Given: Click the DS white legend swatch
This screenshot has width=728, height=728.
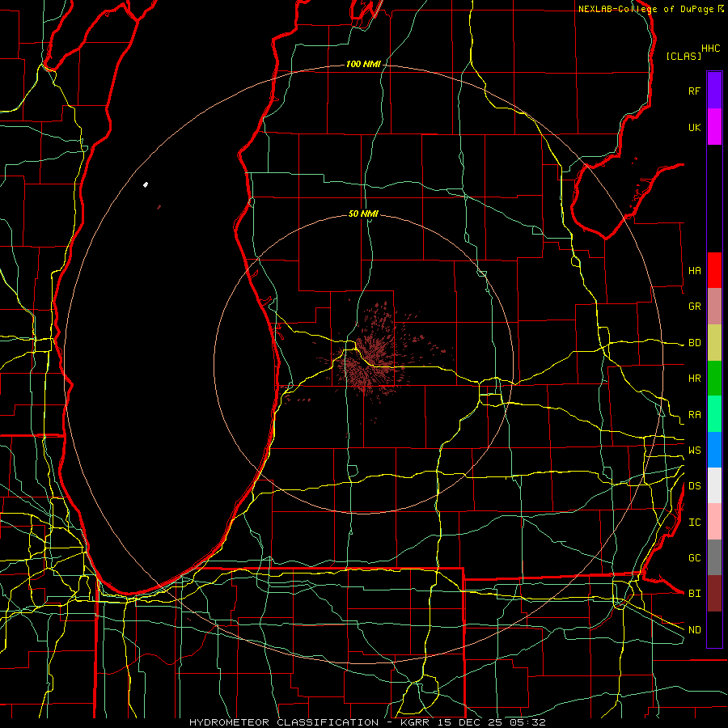Looking at the screenshot, I should click(x=714, y=485).
